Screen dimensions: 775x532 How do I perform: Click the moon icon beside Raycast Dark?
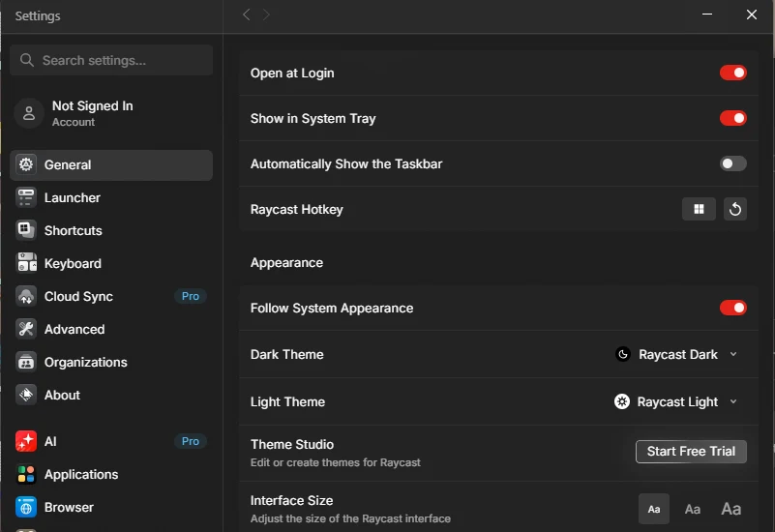point(623,354)
